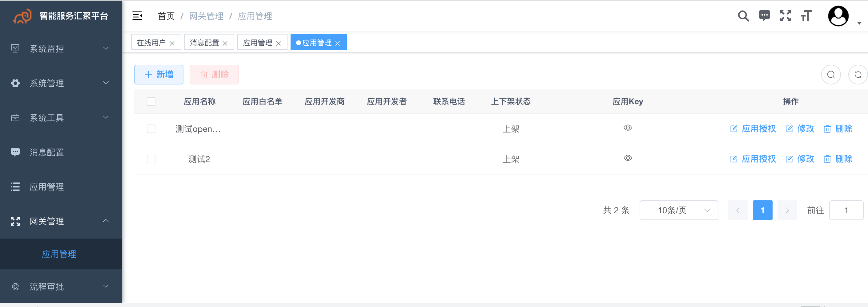The height and width of the screenshot is (307, 868).
Task: Expand the 系统监控 menu chevron
Action: coord(106,48)
